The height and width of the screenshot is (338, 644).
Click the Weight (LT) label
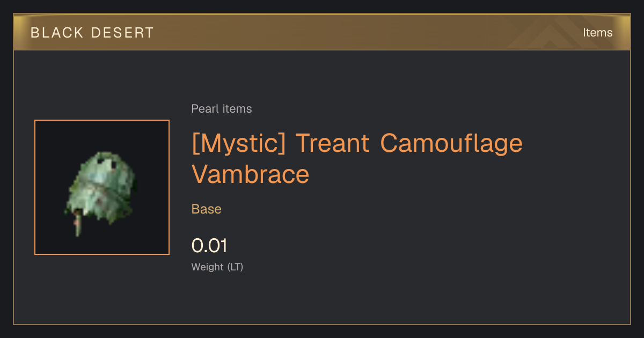coord(217,267)
